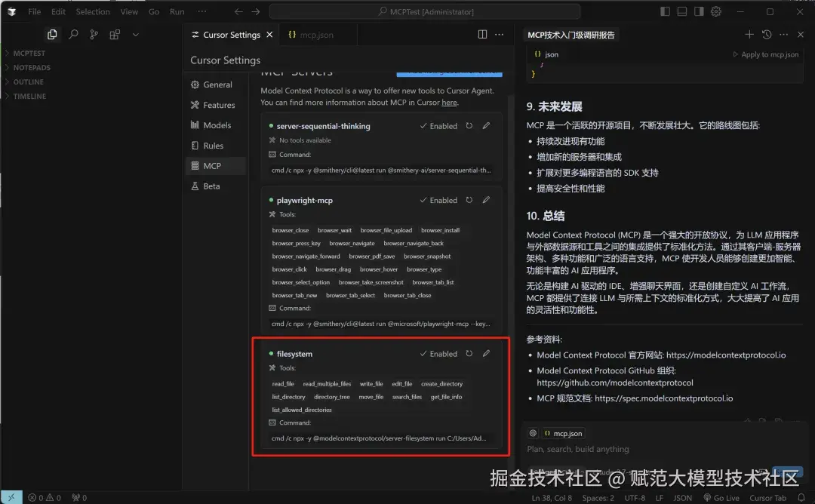Edit the playwright-mcp server configuration
The width and height of the screenshot is (815, 504).
click(x=486, y=200)
